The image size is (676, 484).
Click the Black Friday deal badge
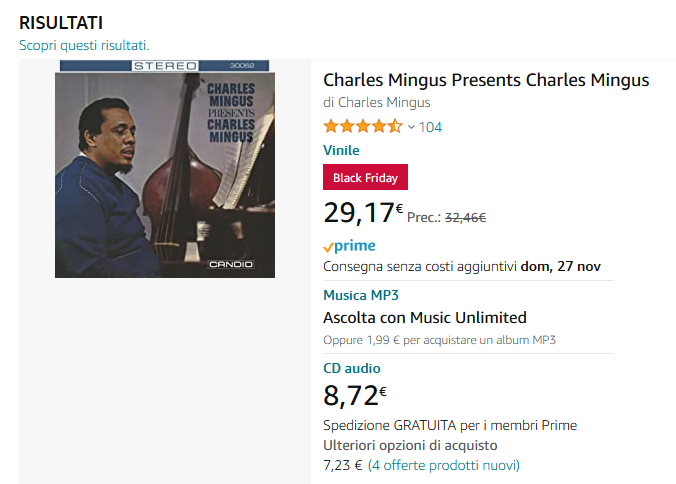tap(365, 178)
